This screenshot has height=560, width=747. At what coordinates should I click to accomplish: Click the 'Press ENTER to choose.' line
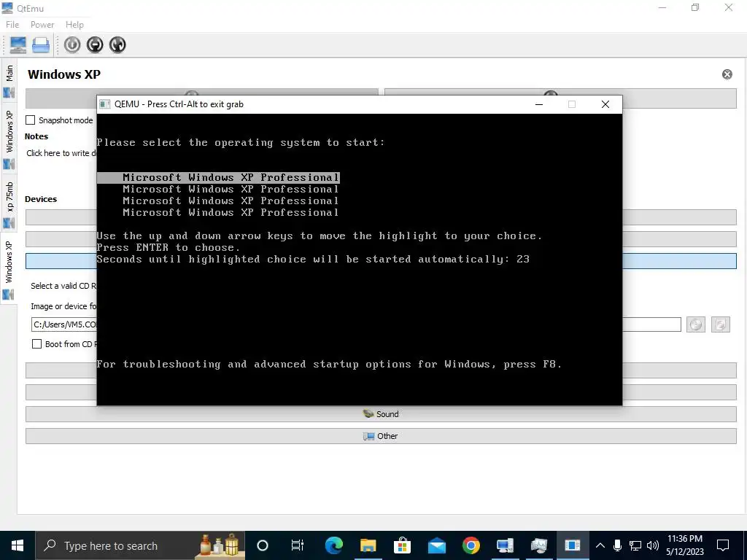[x=169, y=248]
